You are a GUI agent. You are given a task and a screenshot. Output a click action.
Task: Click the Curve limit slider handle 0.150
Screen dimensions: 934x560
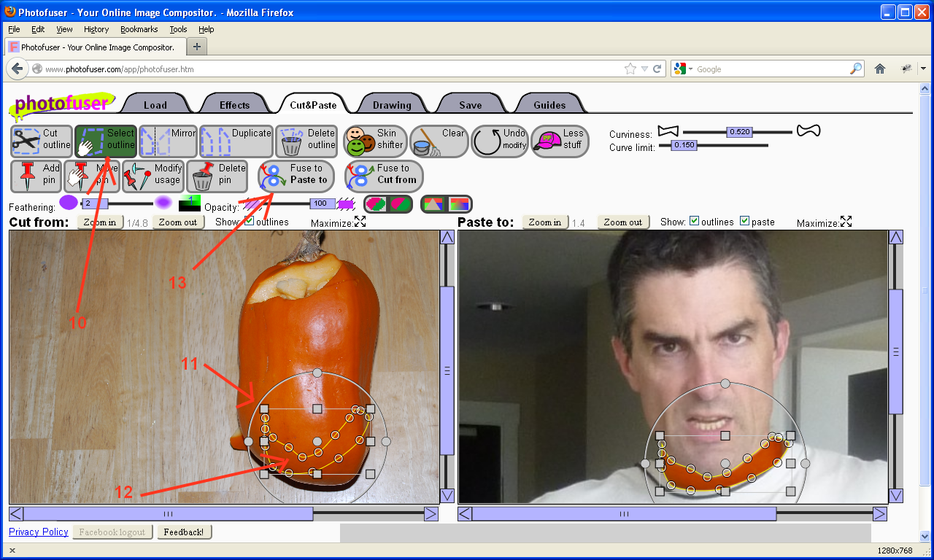coord(684,145)
